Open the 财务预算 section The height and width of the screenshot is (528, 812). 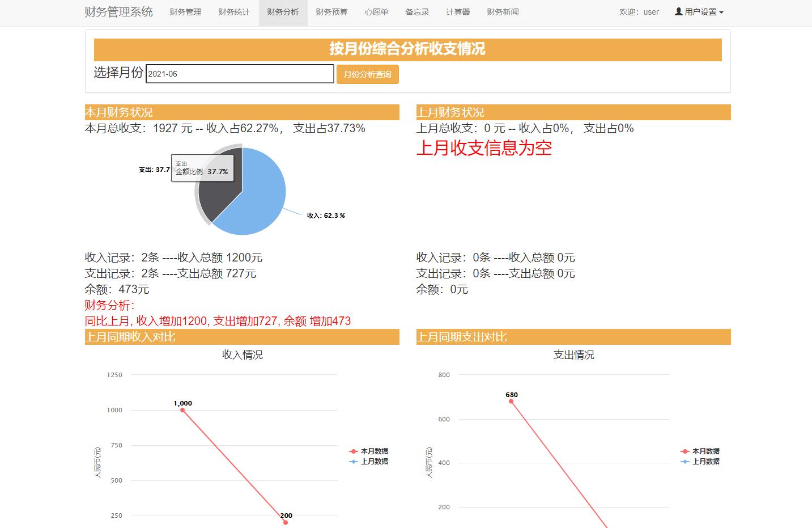tap(331, 12)
